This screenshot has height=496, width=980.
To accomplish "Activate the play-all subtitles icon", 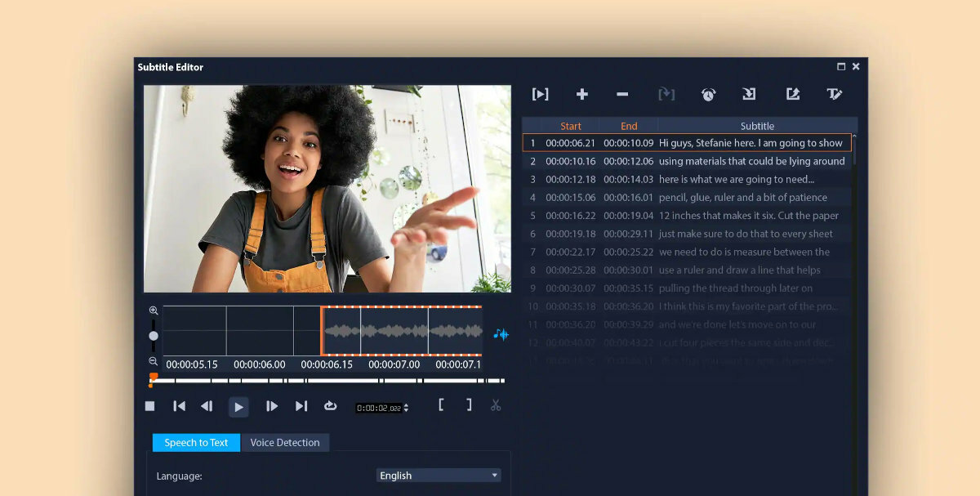I will pos(540,94).
